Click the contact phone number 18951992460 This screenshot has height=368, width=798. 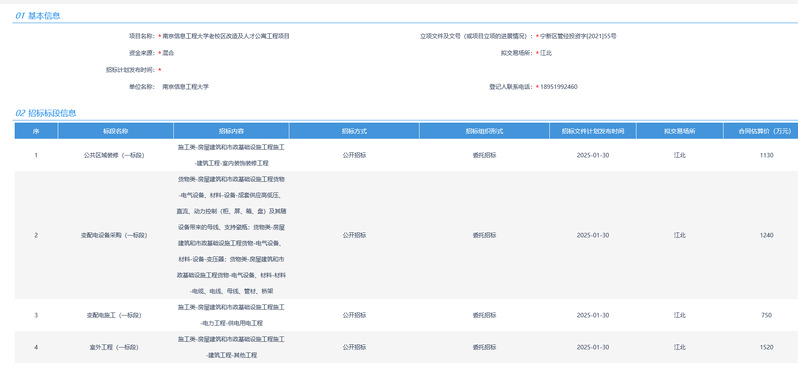[x=558, y=87]
